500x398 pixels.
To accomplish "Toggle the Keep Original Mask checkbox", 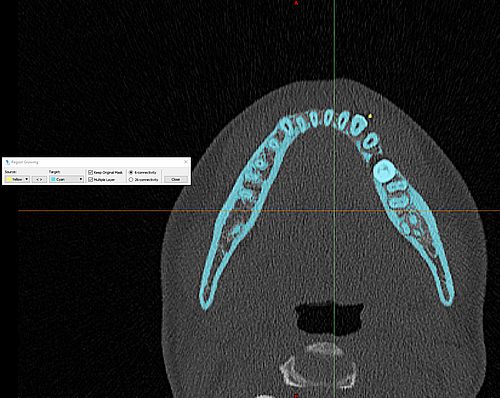I will [x=90, y=172].
